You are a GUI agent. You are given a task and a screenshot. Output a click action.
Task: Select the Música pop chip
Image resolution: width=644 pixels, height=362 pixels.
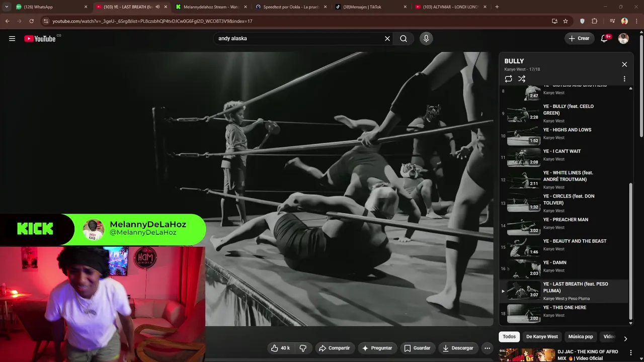pyautogui.click(x=581, y=337)
